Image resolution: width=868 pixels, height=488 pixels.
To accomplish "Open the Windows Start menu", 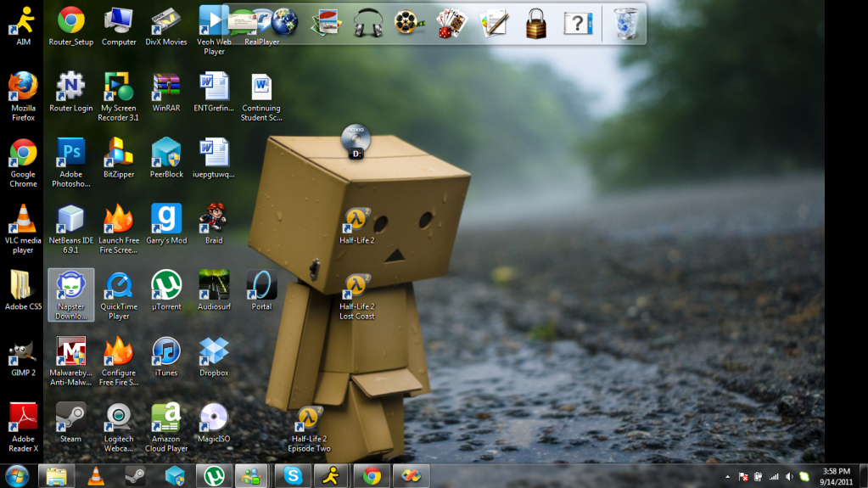I will coord(17,476).
